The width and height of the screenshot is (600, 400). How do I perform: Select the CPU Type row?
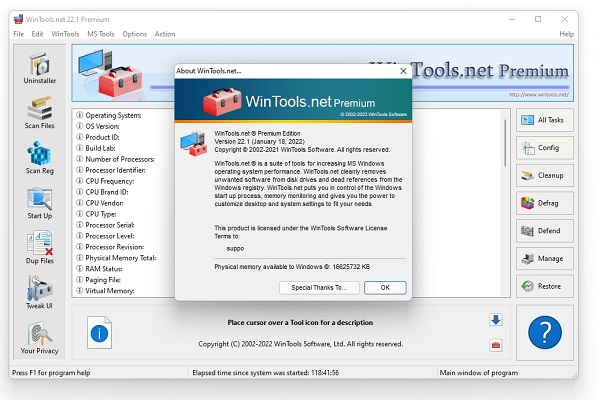point(96,214)
